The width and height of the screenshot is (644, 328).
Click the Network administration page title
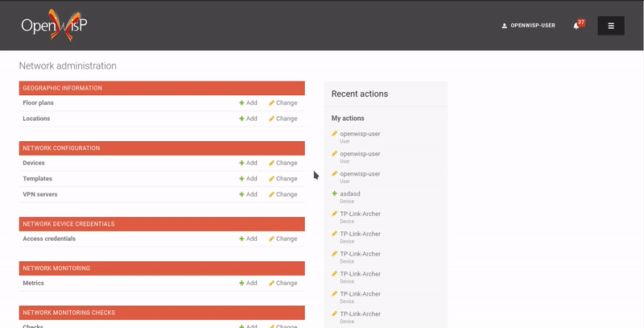tap(68, 66)
